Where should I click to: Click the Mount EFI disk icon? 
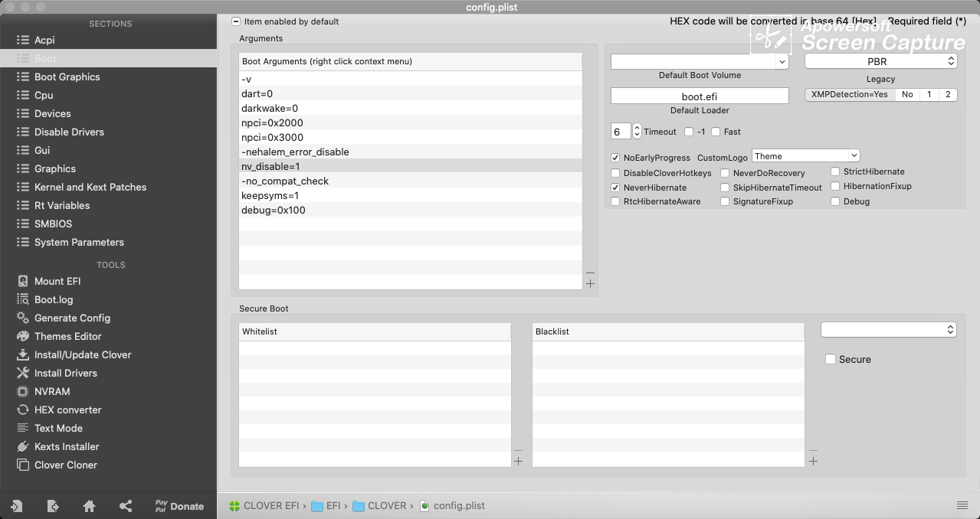[23, 281]
